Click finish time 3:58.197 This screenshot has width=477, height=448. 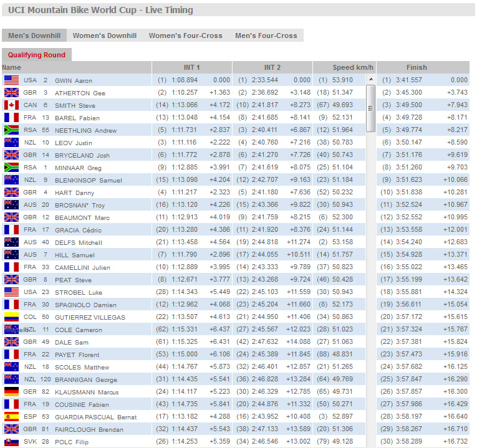pos(409,417)
